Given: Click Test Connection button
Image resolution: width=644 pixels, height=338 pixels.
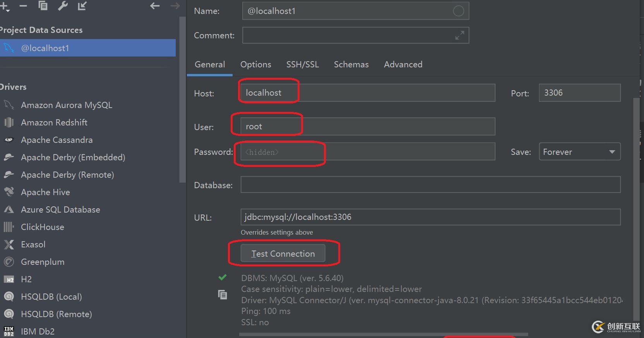Looking at the screenshot, I should (x=283, y=253).
